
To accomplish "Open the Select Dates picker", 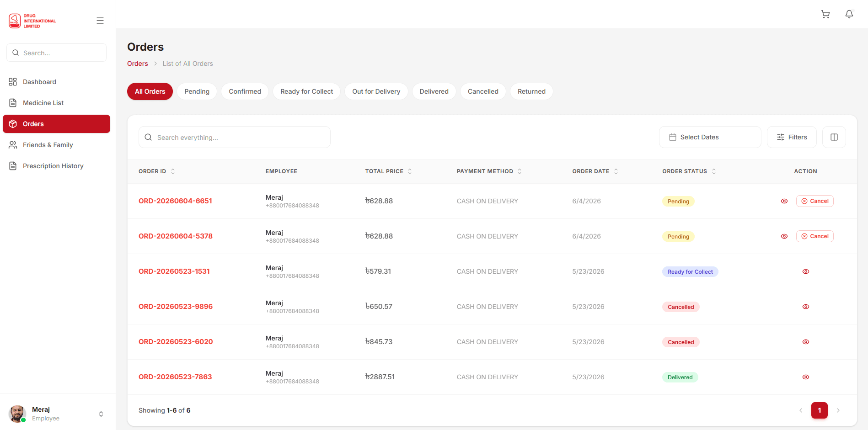I will point(710,137).
